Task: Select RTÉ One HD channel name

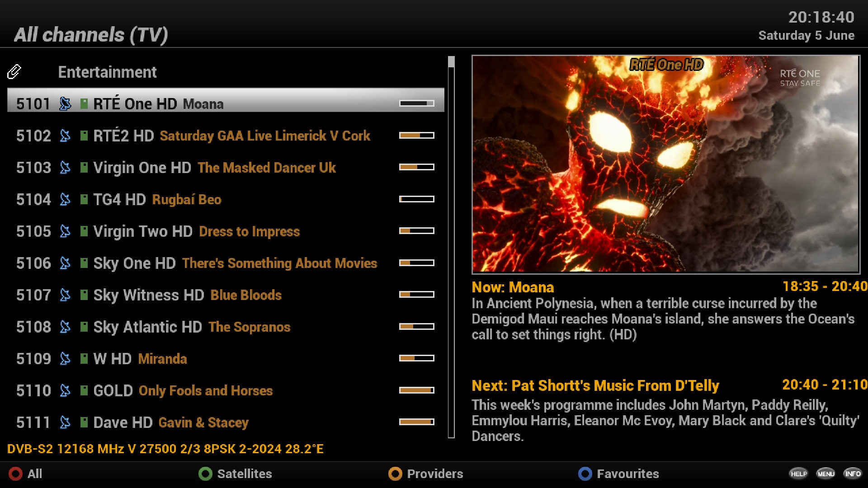Action: click(135, 104)
